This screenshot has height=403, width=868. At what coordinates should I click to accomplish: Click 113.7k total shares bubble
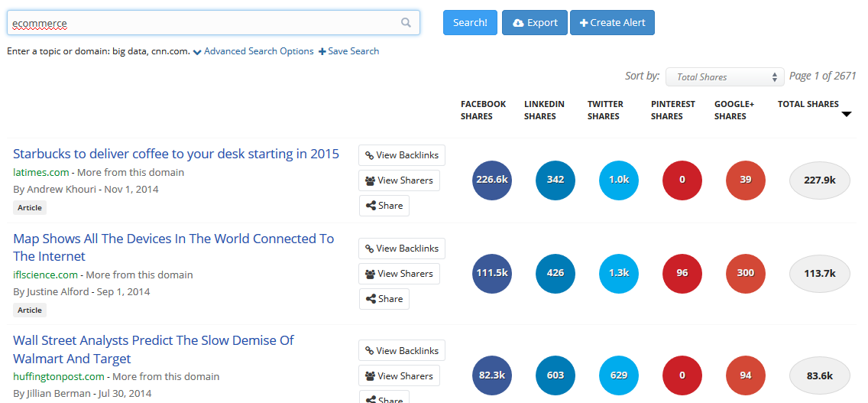point(820,273)
